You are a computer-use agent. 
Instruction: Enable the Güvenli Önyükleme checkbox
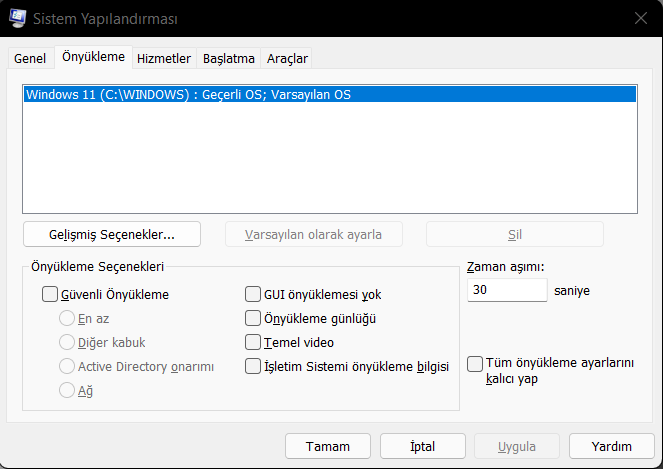coord(50,295)
